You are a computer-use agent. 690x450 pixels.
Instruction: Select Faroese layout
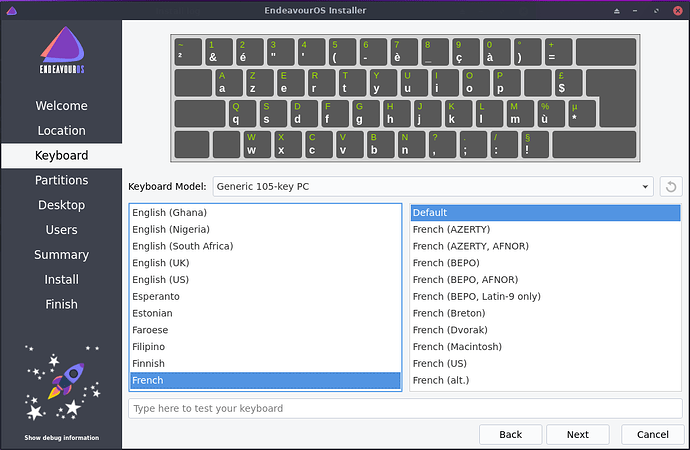point(265,330)
